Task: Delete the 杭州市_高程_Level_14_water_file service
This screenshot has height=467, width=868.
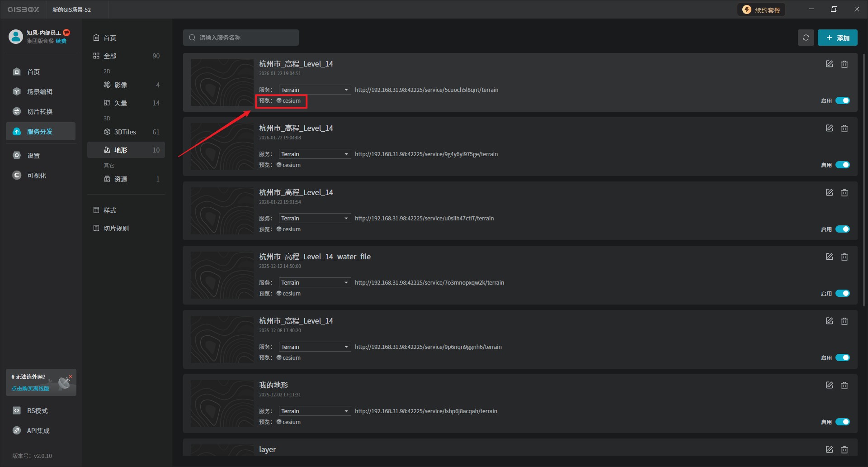Action: tap(844, 257)
